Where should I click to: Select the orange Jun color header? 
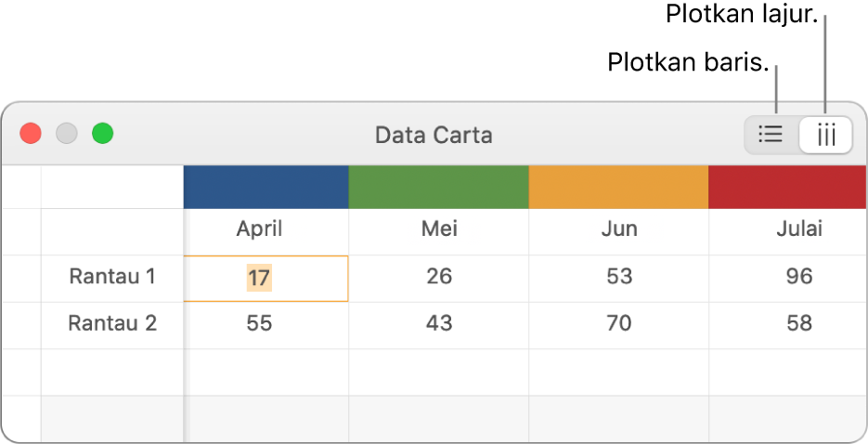(618, 187)
